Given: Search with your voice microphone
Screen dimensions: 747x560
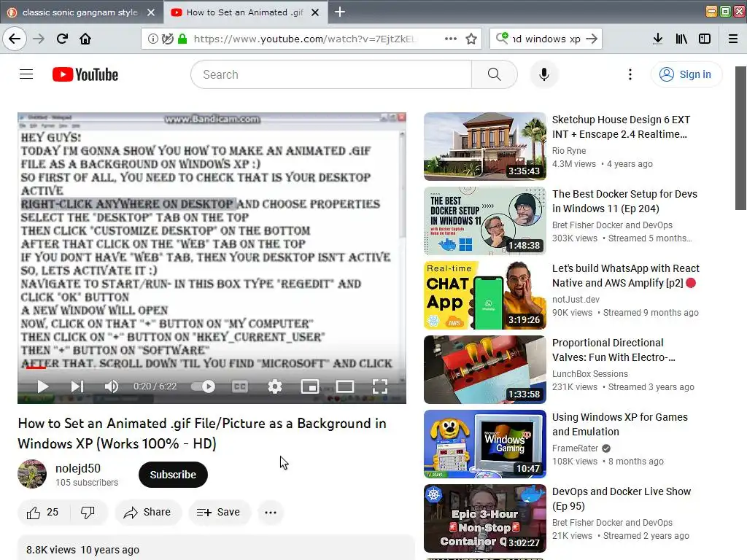Looking at the screenshot, I should 544,74.
